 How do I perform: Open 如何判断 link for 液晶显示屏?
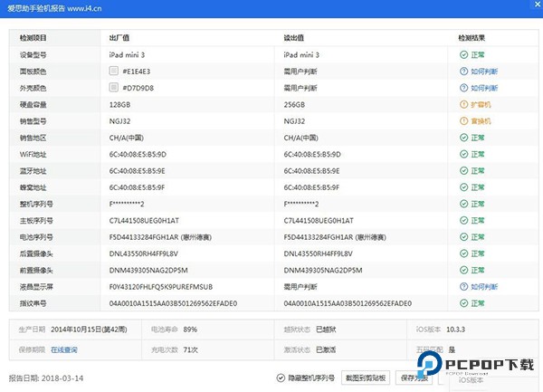pos(484,287)
